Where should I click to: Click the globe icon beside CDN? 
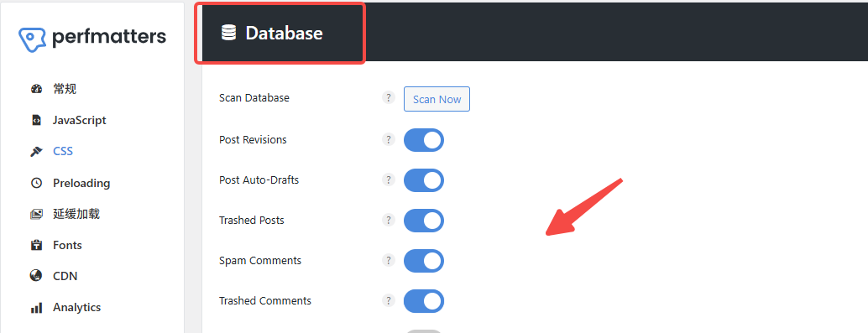37,276
